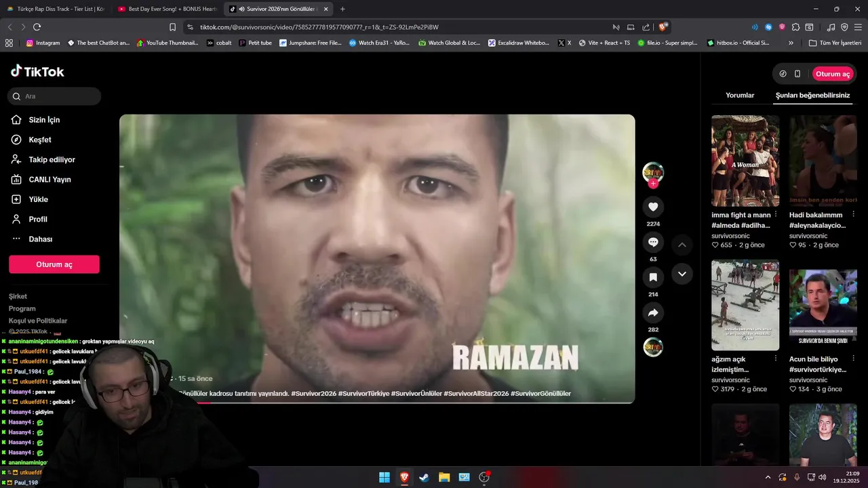This screenshot has height=488, width=868.
Task: Focus the Ara search field
Action: (x=54, y=96)
